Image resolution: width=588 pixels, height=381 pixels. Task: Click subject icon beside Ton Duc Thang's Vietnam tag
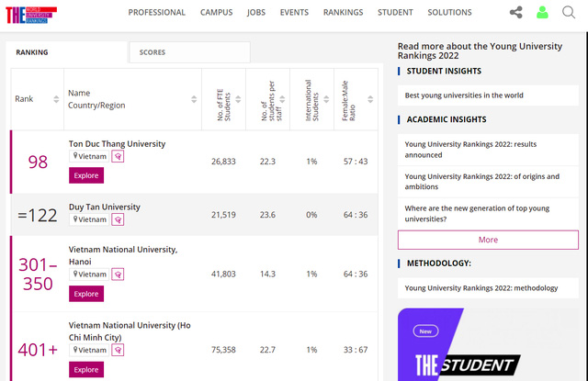pos(118,157)
